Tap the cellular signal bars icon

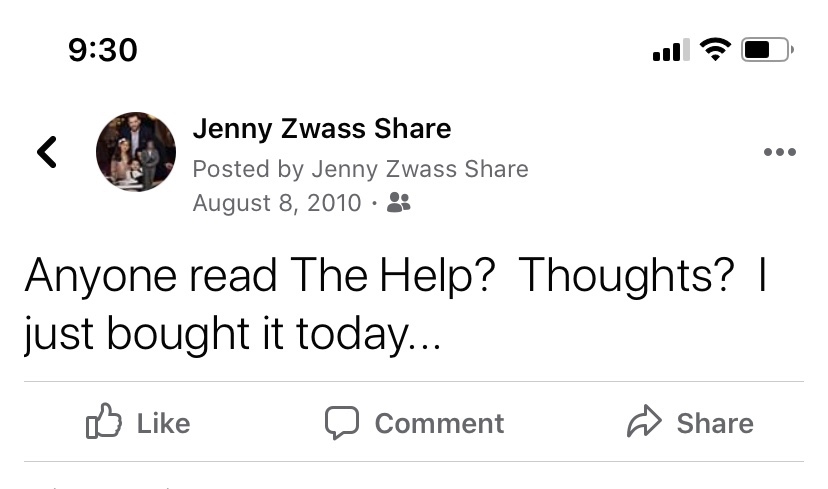click(x=670, y=49)
